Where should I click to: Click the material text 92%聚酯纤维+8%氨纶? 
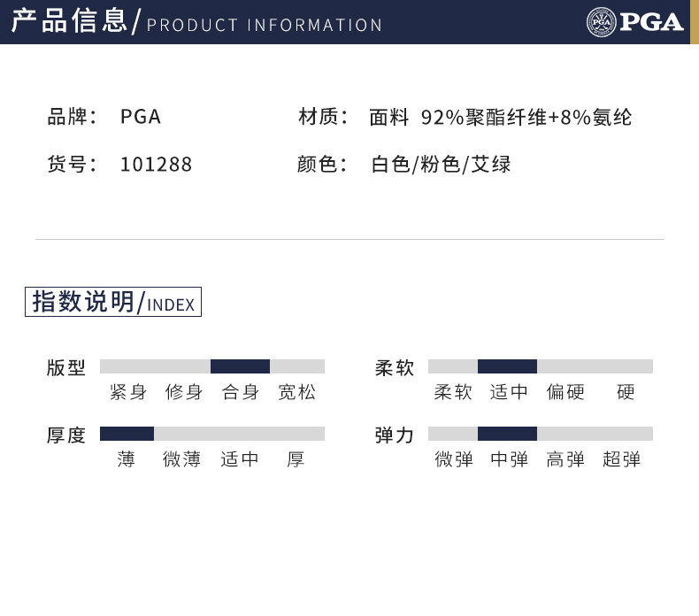click(x=526, y=117)
